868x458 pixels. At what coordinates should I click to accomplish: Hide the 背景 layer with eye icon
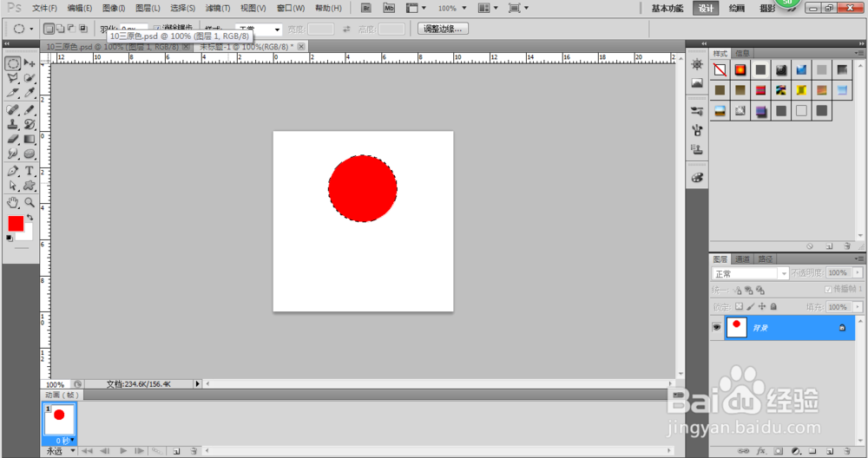(x=717, y=328)
